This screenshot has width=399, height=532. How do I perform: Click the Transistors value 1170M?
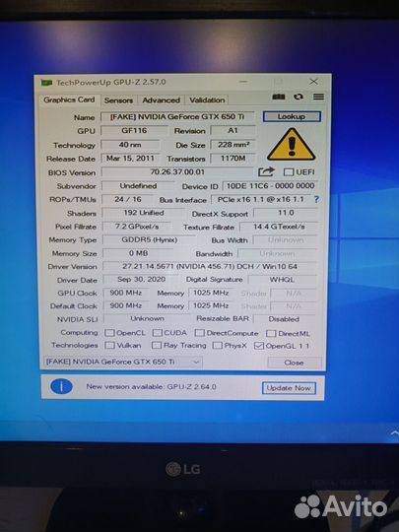click(233, 159)
